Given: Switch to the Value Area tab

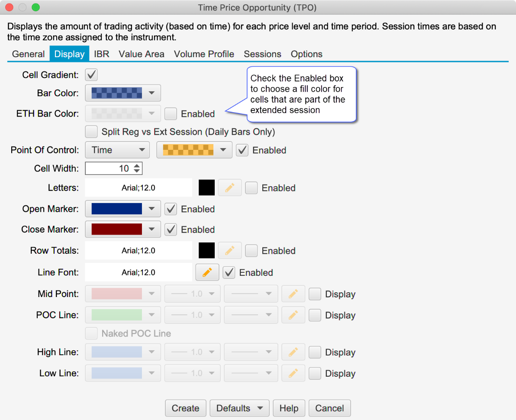Looking at the screenshot, I should click(142, 54).
